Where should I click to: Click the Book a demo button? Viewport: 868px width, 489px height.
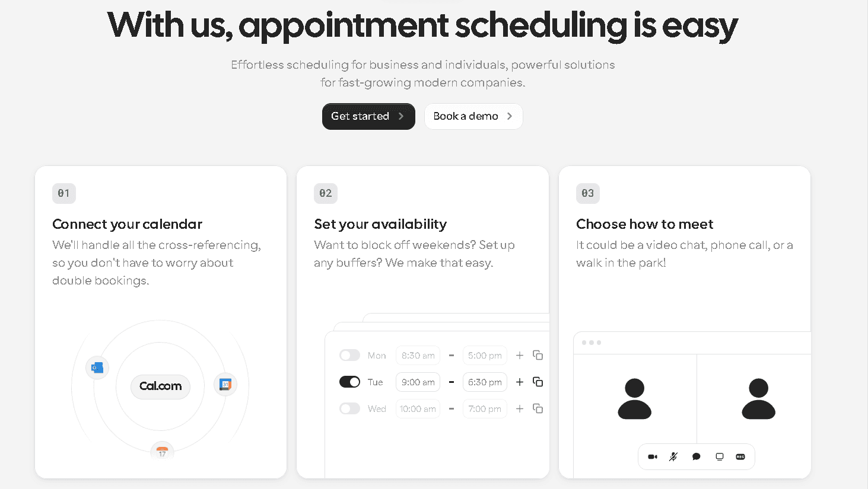(473, 116)
